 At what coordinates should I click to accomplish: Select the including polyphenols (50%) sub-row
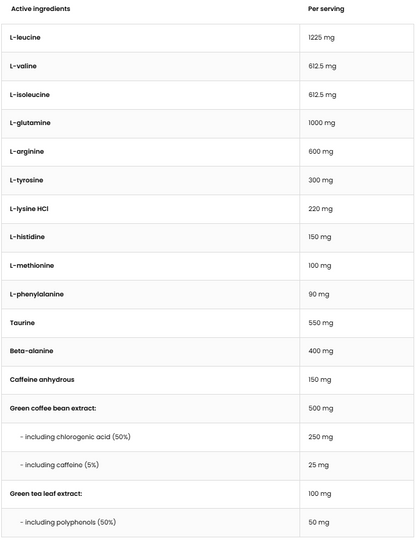[207, 522]
